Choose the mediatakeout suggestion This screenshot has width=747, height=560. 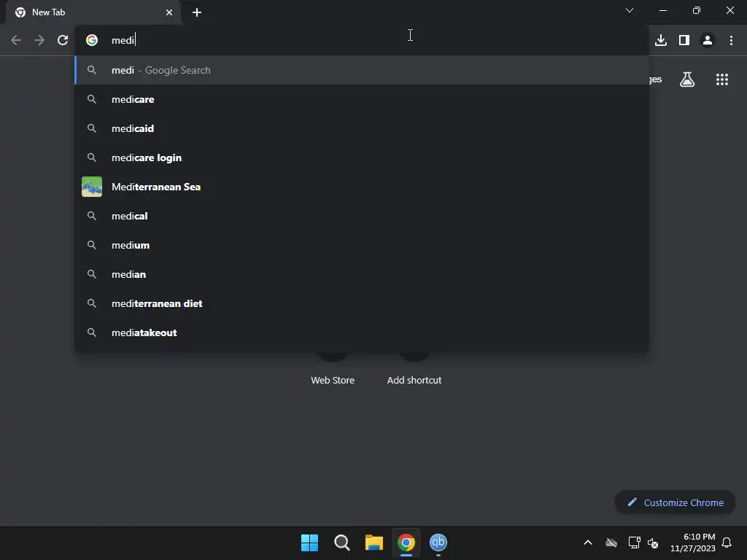pyautogui.click(x=362, y=332)
